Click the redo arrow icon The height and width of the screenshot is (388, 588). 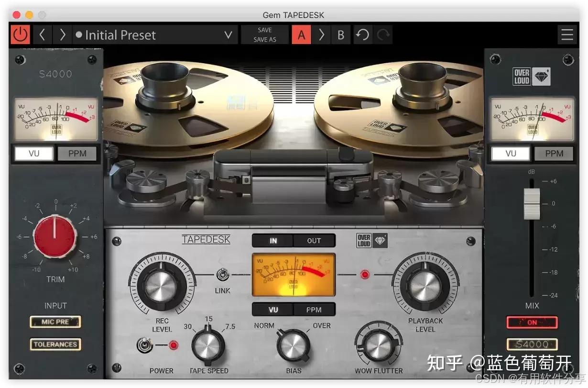click(x=383, y=35)
